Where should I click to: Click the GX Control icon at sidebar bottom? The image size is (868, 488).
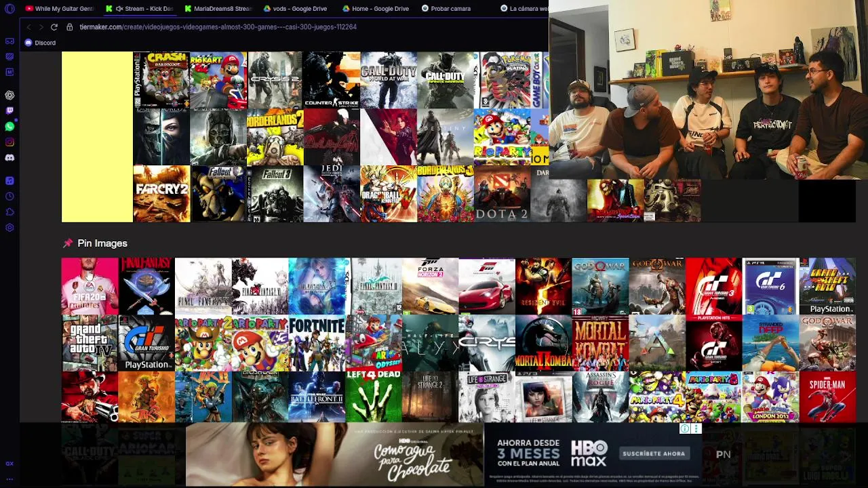(9, 464)
